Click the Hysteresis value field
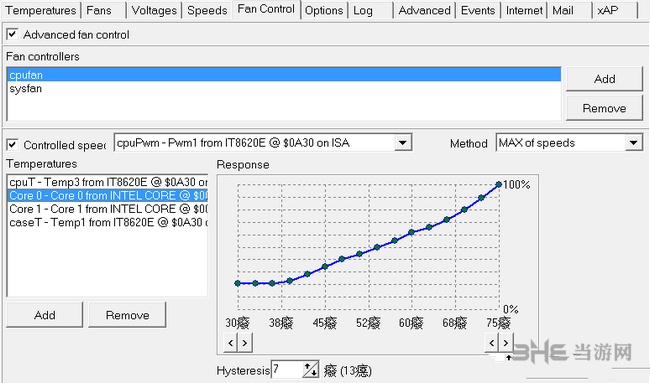 (286, 369)
